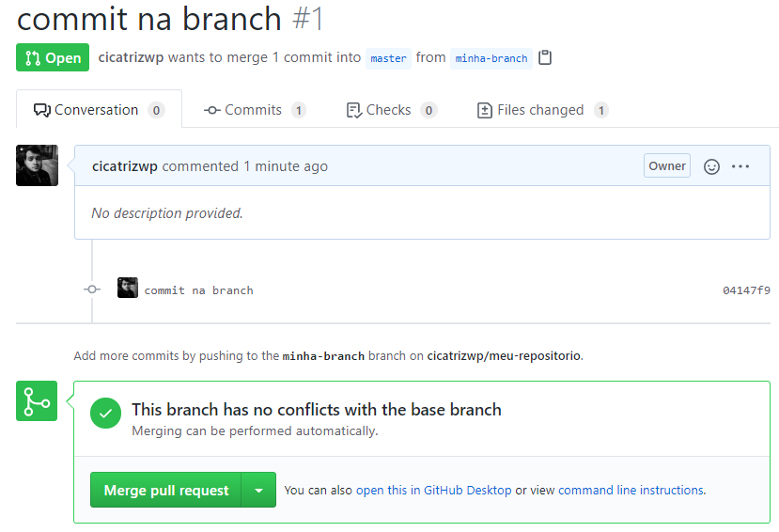The width and height of the screenshot is (779, 532).
Task: Click the 'no conflicts with the base branch' heading
Action: [x=317, y=410]
